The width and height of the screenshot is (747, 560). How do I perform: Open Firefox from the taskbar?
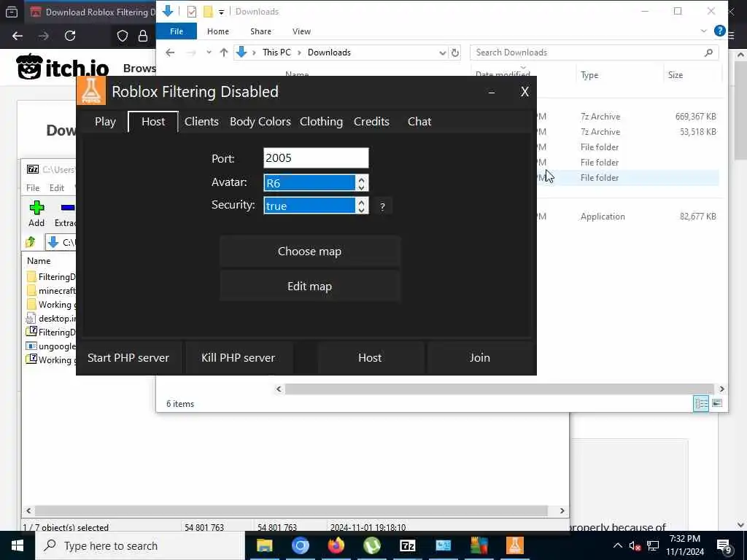[336, 545]
